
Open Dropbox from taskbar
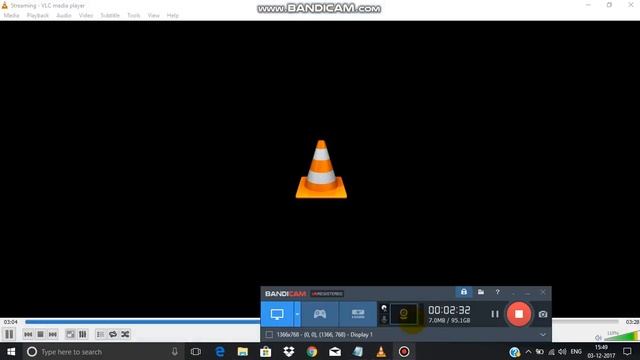point(289,351)
